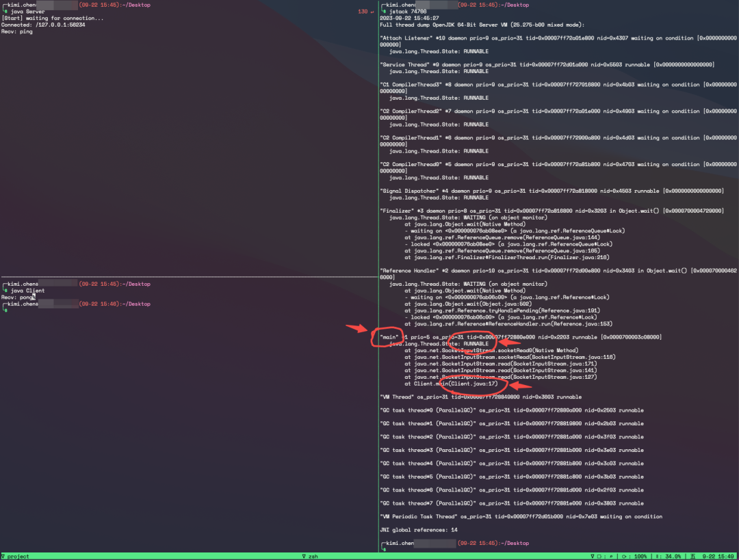Click the "JNI global references: 14" line
The width and height of the screenshot is (739, 560).
point(419,530)
